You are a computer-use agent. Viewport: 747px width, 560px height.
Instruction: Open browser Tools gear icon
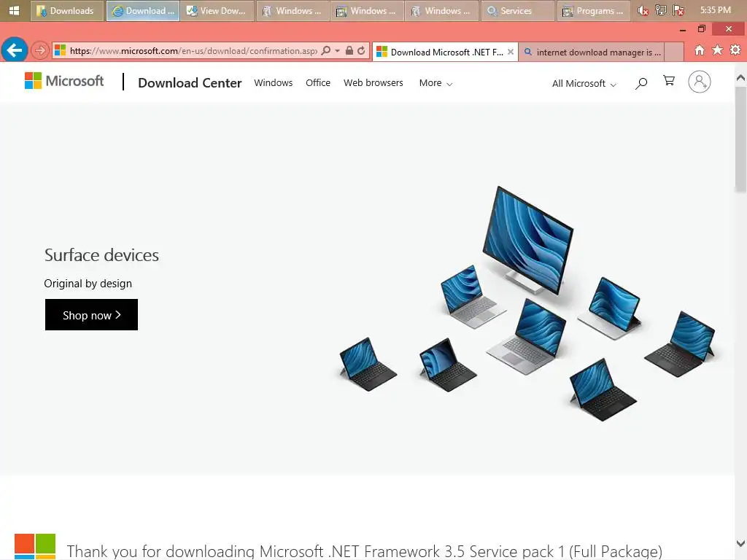click(735, 50)
